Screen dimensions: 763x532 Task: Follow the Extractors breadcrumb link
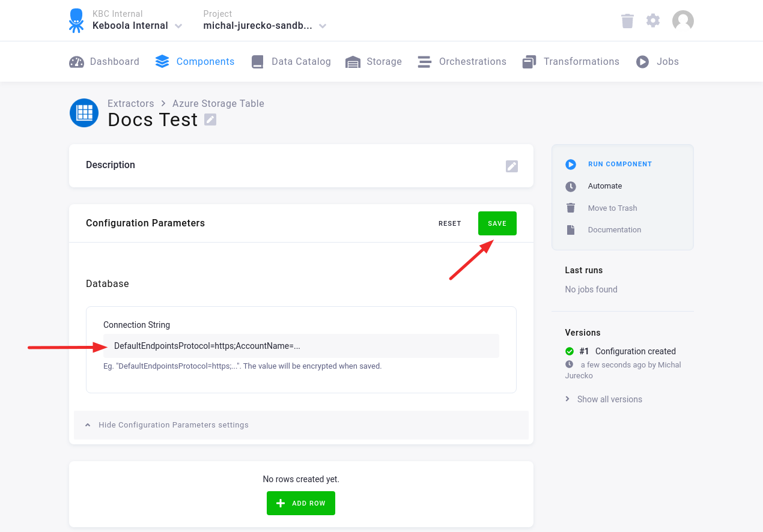tap(131, 103)
